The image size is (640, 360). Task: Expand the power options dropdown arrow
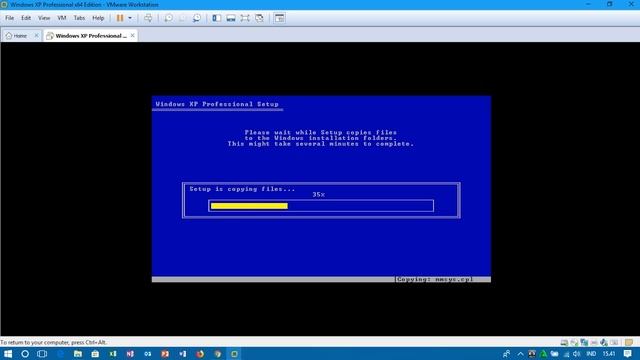click(130, 18)
